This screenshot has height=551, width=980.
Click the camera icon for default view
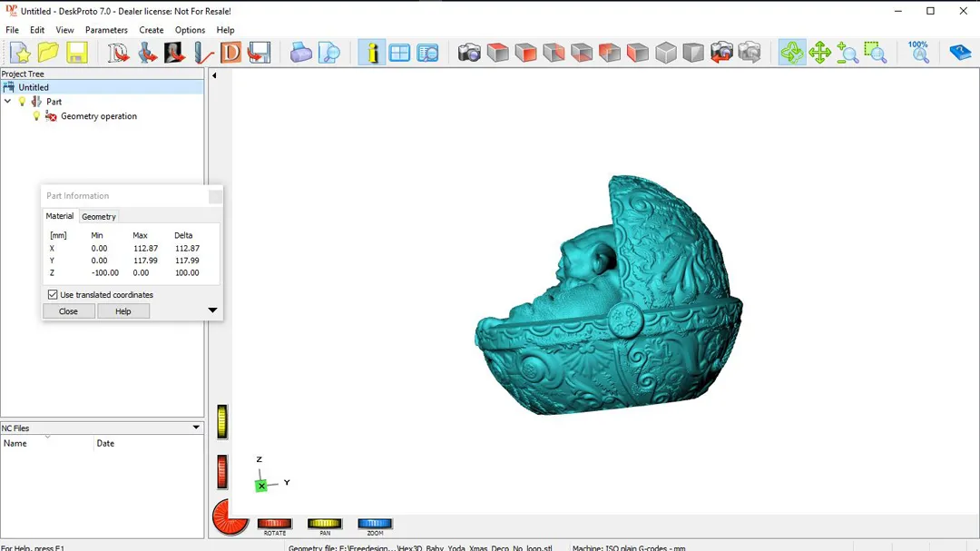point(469,53)
